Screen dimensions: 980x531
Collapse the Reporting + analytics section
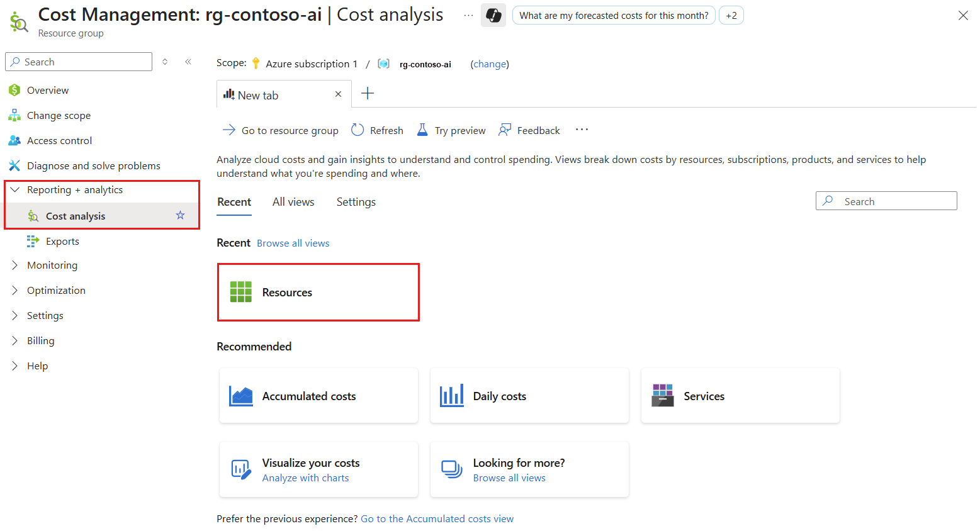tap(15, 190)
